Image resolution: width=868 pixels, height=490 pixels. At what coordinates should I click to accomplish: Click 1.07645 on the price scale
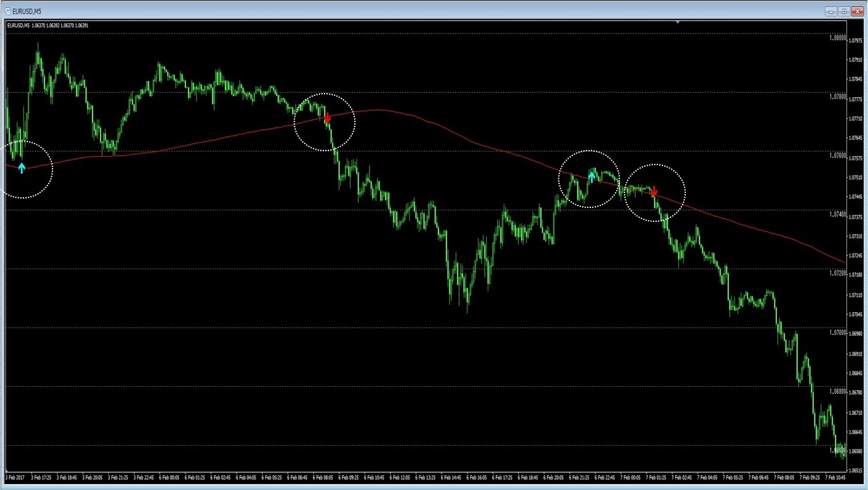click(x=857, y=138)
